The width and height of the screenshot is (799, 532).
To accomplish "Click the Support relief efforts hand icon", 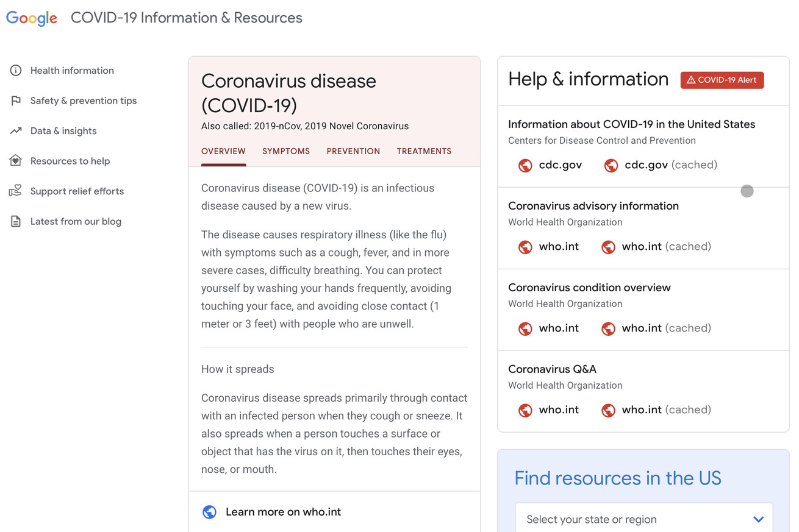I will (x=16, y=191).
